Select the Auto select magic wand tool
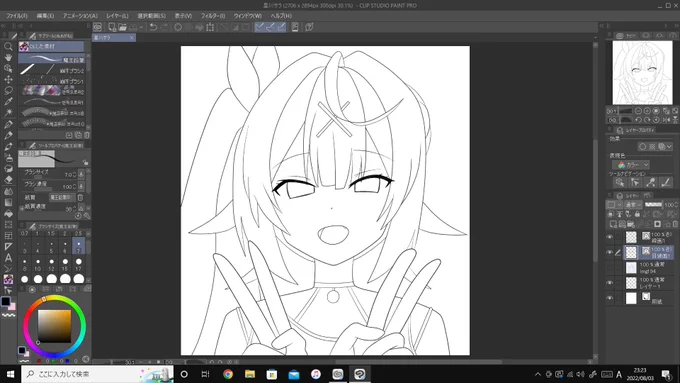This screenshot has height=383, width=680. coord(8,112)
